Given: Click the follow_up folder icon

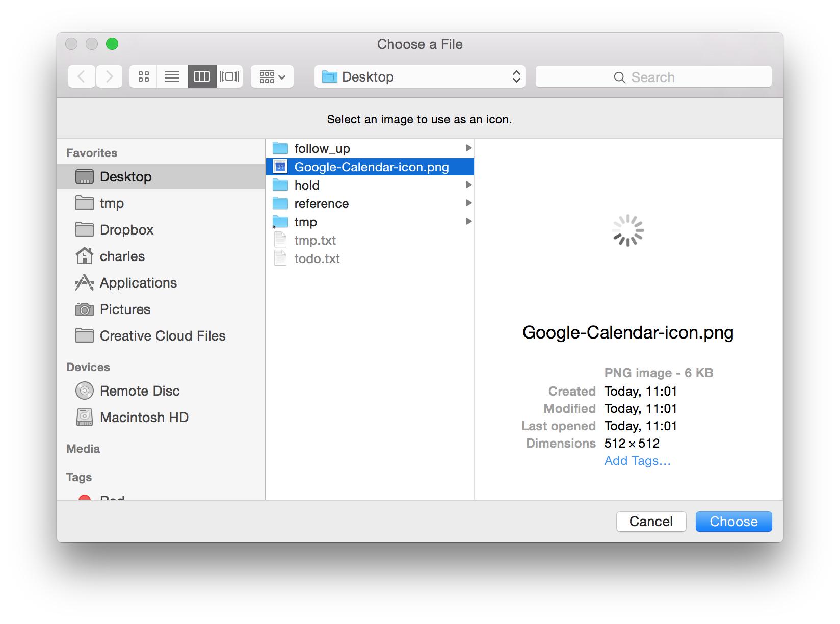Looking at the screenshot, I should [280, 148].
